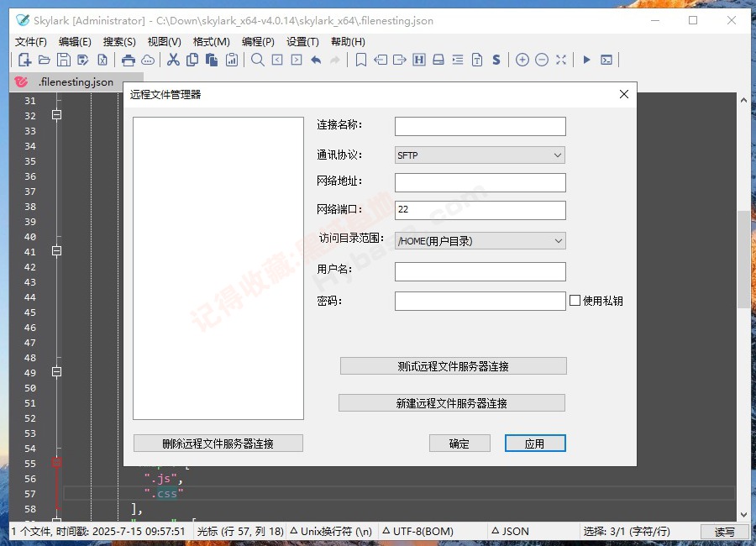The width and height of the screenshot is (756, 546).
Task: Open the 文件(F) menu
Action: [x=31, y=42]
